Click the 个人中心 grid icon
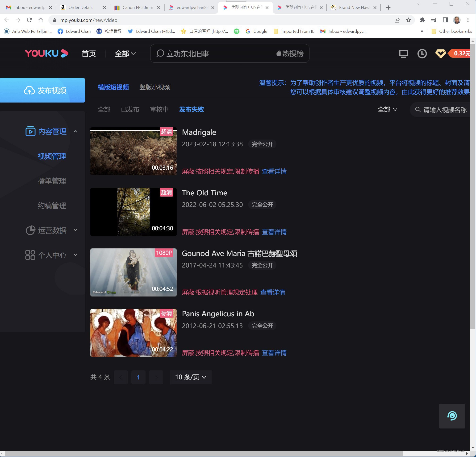Screen dimensions: 476x457 pos(30,255)
